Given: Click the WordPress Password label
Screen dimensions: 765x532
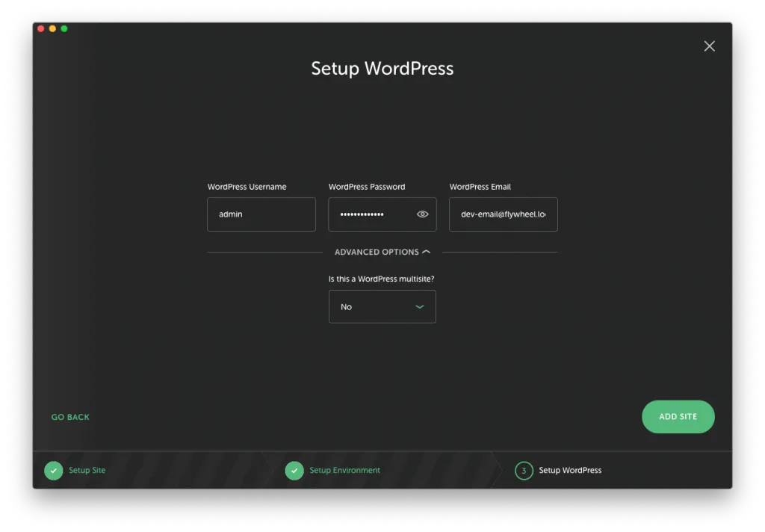Looking at the screenshot, I should pos(366,187).
